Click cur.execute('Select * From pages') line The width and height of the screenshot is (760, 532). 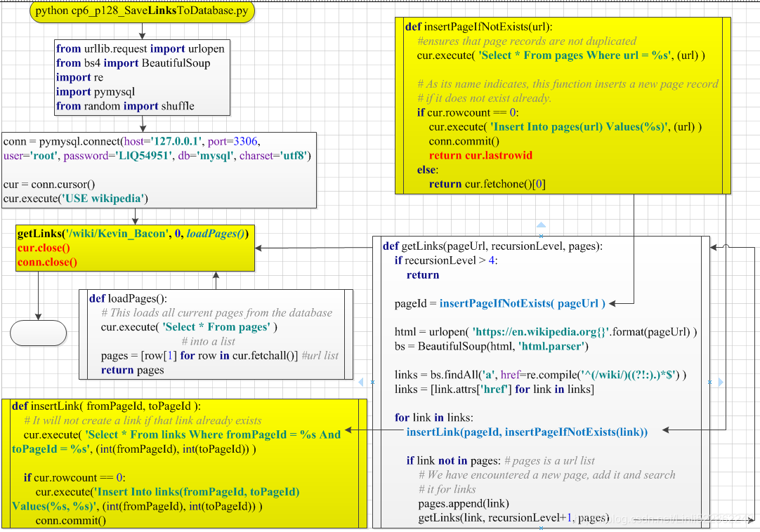click(x=189, y=327)
